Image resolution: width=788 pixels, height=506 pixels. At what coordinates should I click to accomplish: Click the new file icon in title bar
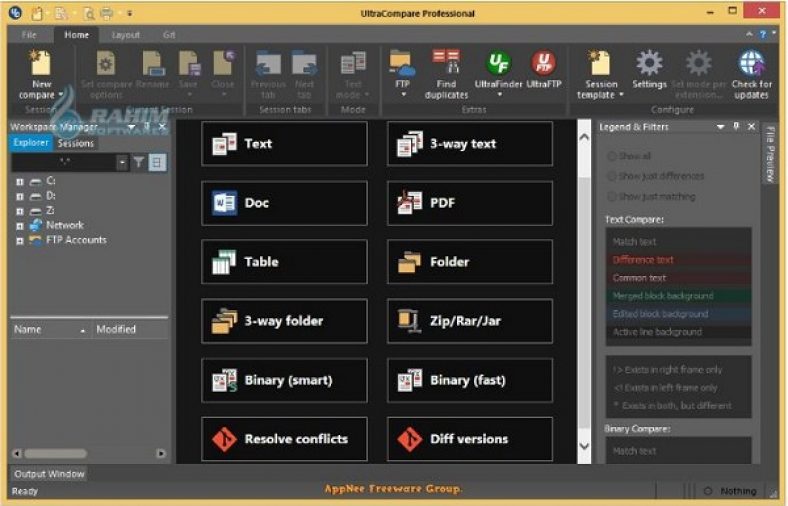37,13
